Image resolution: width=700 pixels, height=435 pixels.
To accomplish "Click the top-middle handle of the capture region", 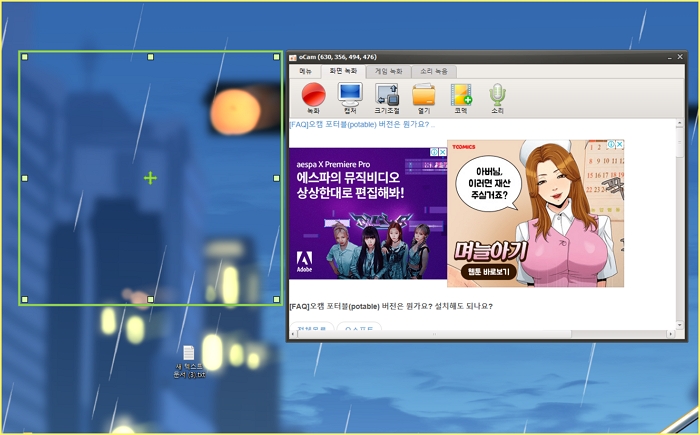I will [x=150, y=57].
